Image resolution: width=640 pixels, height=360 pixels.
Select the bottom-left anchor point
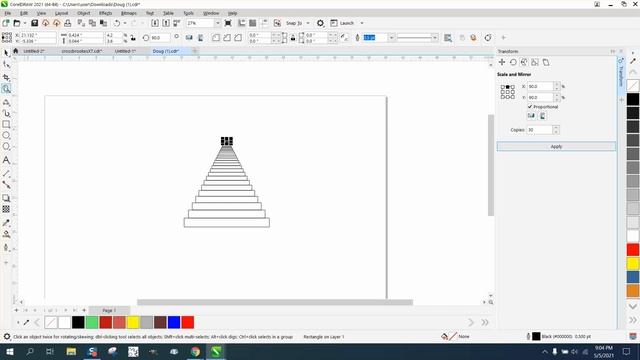[x=502, y=97]
